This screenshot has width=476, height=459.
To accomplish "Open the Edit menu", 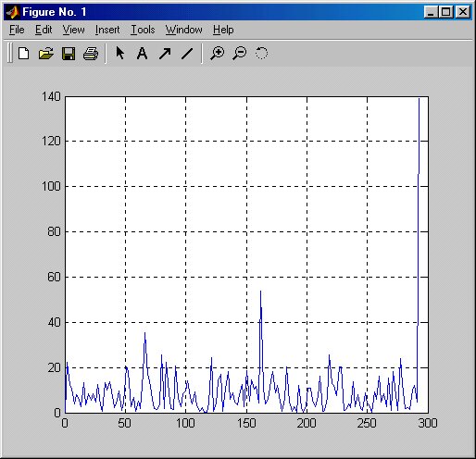I will coord(44,30).
